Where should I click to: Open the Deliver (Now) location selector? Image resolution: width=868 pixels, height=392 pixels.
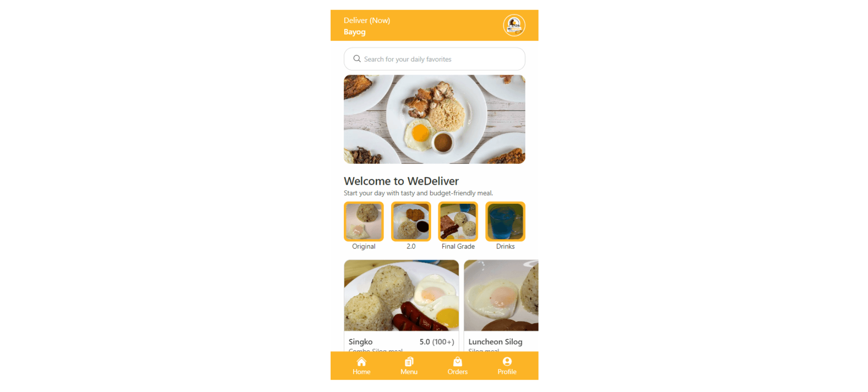click(x=367, y=20)
